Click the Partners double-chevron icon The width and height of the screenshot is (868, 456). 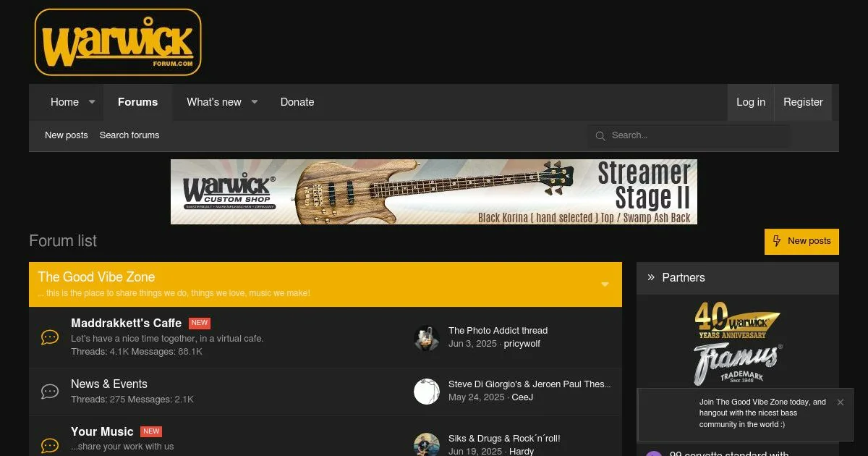click(651, 277)
